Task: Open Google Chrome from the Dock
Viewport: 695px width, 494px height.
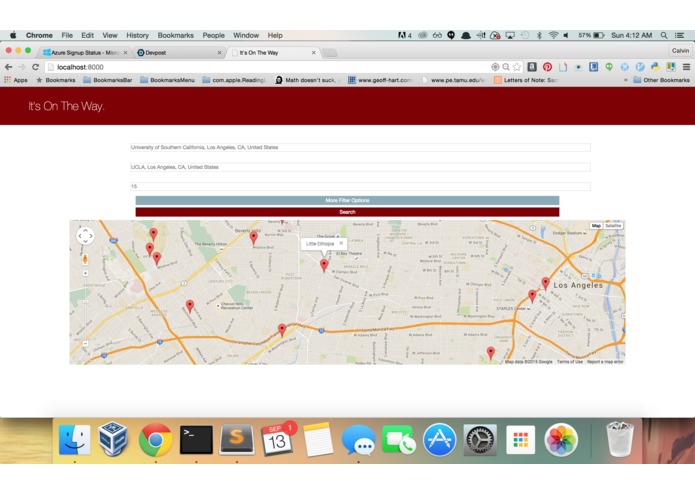Action: pyautogui.click(x=155, y=440)
